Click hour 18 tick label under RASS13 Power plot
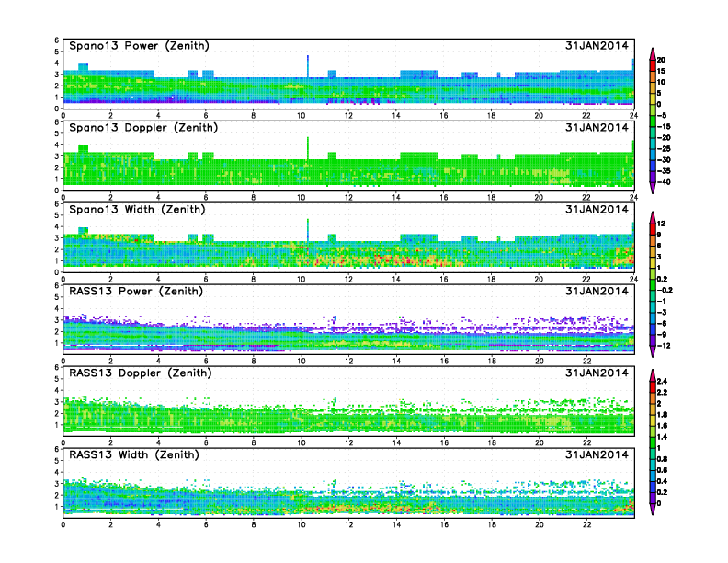Screen dimensions: 728x563 click(492, 361)
